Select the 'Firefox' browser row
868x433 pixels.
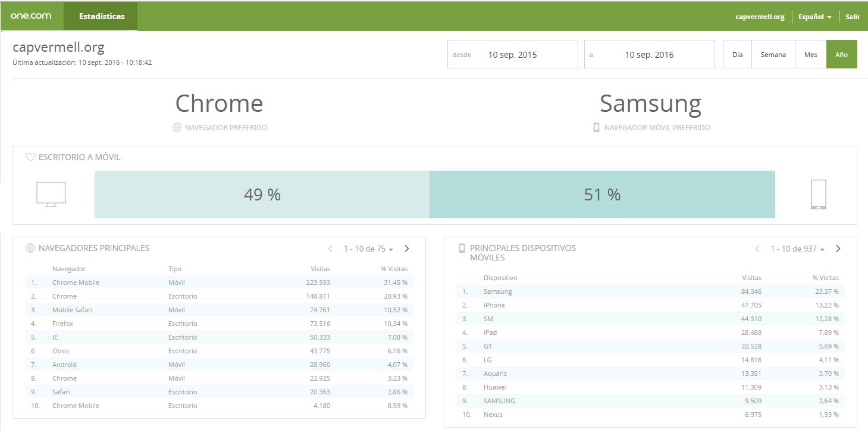pyautogui.click(x=219, y=324)
